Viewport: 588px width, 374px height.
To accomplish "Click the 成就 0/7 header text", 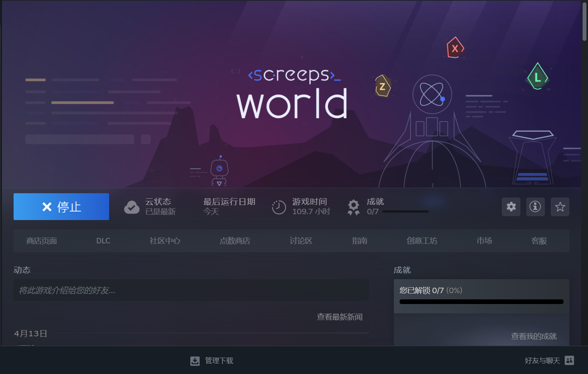I will [x=375, y=206].
